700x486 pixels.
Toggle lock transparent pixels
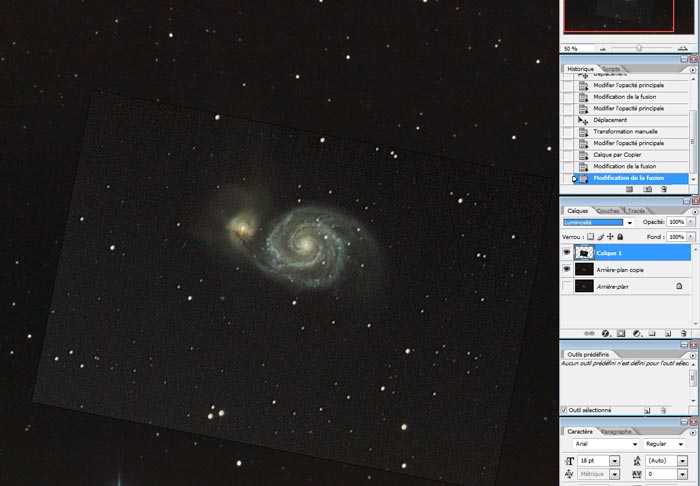pyautogui.click(x=590, y=237)
